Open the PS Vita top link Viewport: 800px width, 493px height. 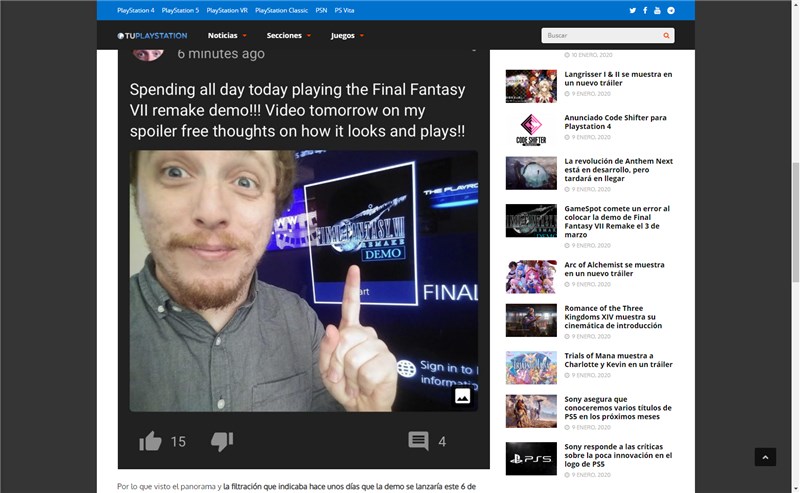(x=344, y=10)
